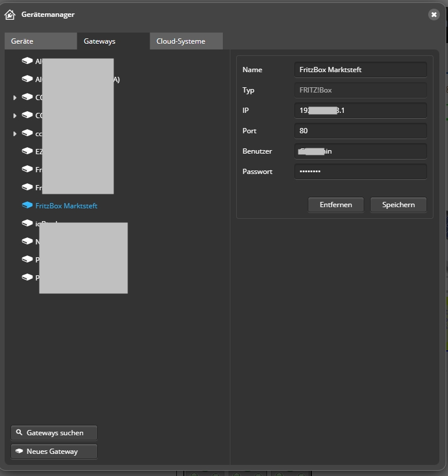Image resolution: width=448 pixels, height=476 pixels.
Task: Click in the IP address field
Action: [361, 111]
